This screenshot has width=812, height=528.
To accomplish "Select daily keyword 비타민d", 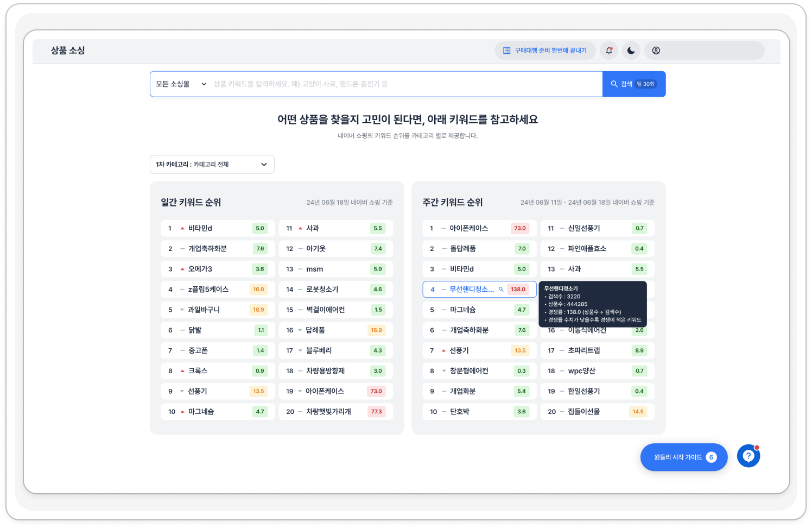I will coord(218,229).
